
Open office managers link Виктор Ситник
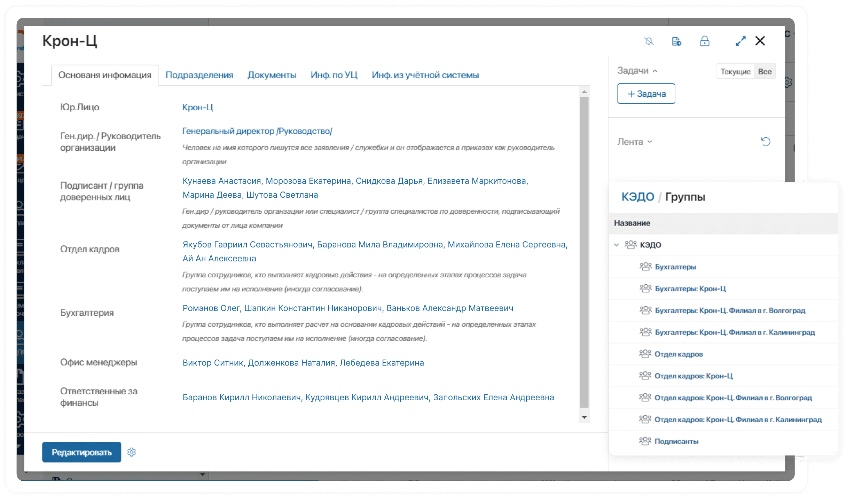[303, 363]
